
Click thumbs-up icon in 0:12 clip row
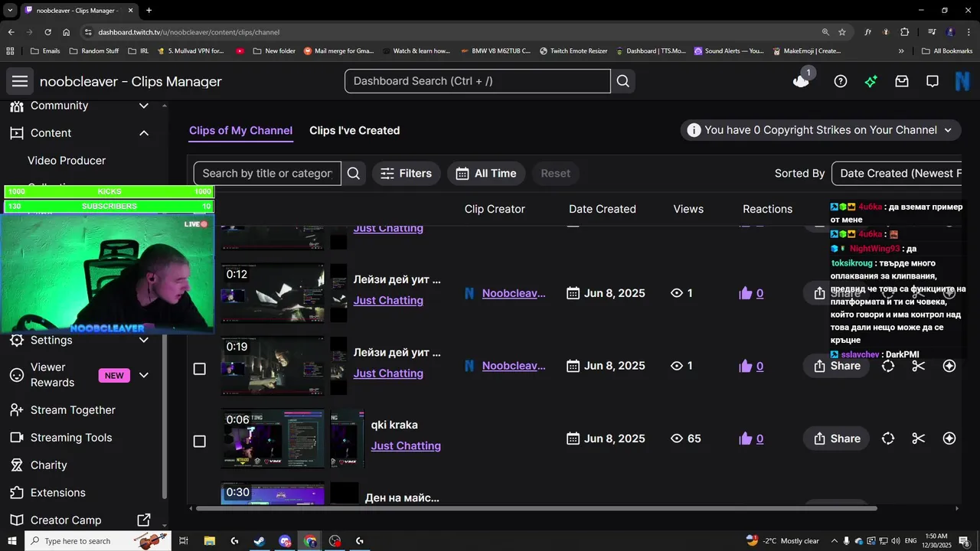point(746,293)
